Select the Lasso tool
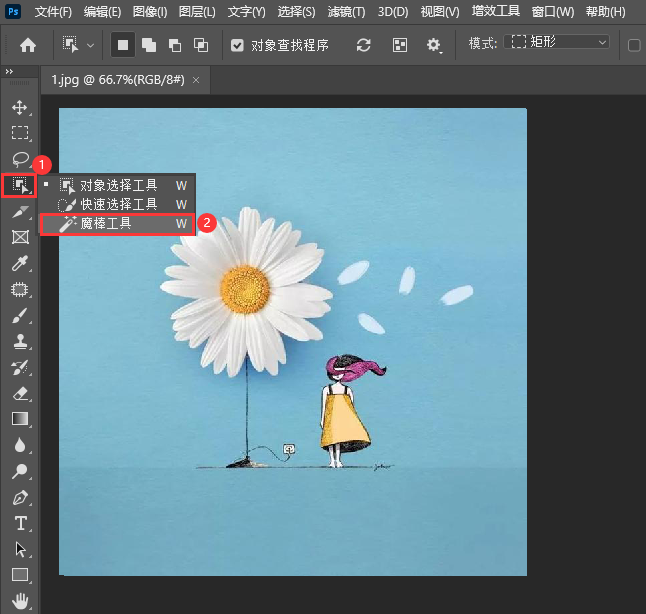 19,159
